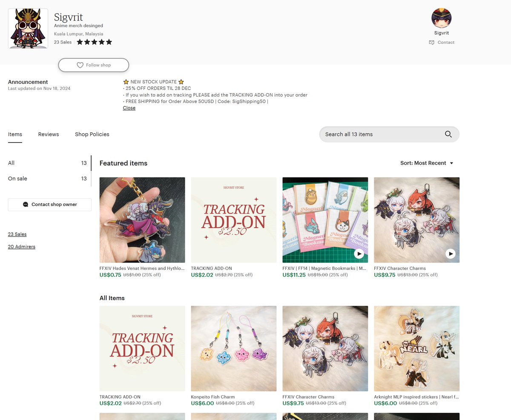Click the Konpeito Fish Charm title

click(213, 397)
